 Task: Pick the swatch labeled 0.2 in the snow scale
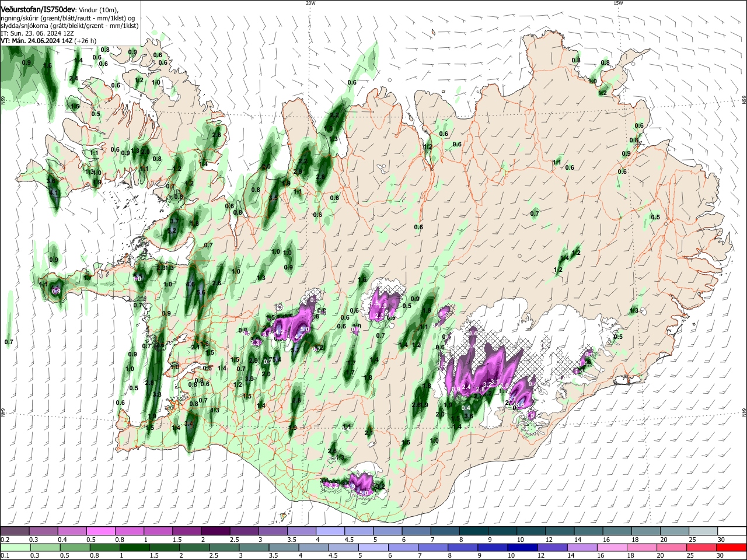coord(15,531)
